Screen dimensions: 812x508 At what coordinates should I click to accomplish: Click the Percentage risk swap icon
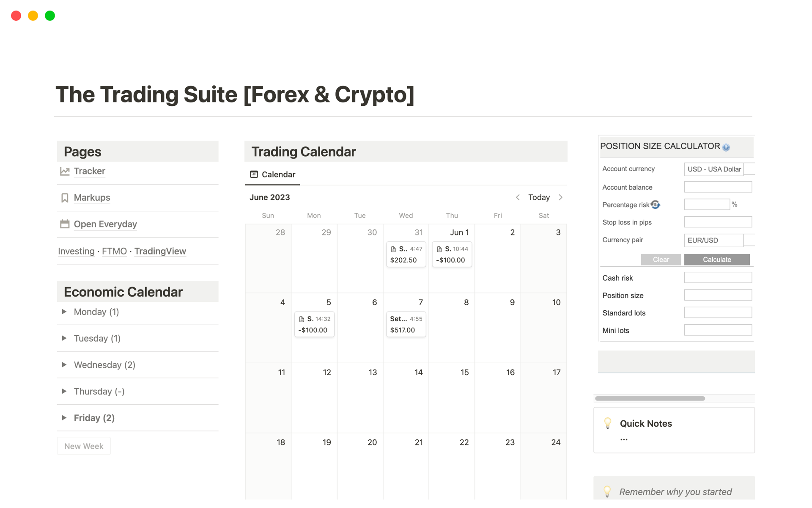pyautogui.click(x=655, y=205)
